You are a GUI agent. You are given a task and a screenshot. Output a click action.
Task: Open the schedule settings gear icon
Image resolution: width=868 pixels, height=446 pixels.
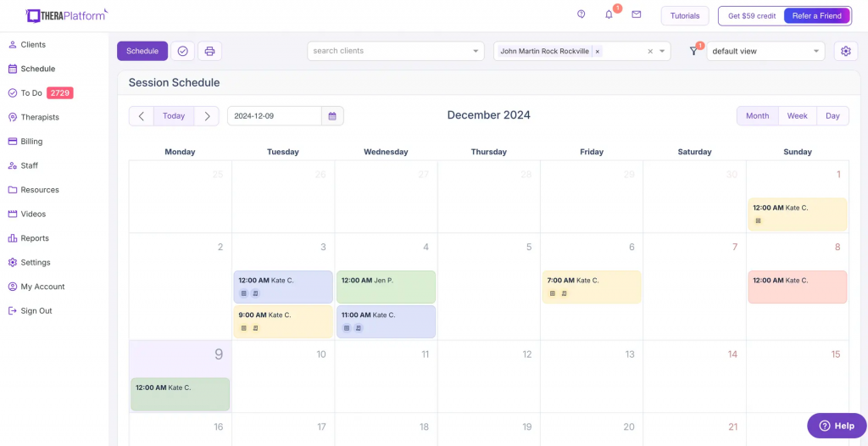tap(845, 51)
